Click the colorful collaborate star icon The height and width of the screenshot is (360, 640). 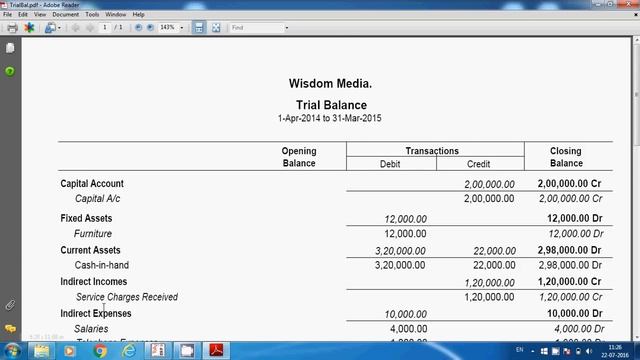[29, 28]
